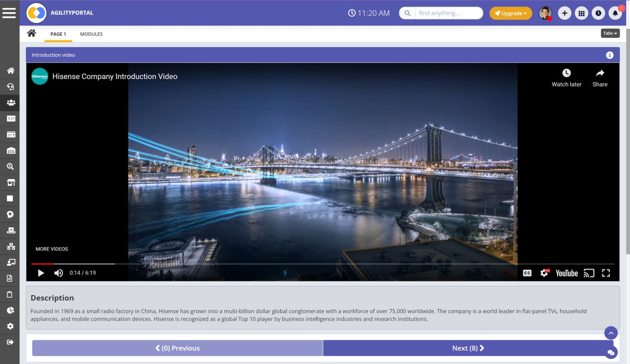The image size is (630, 364).
Task: Click the home icon in breadcrumb bar
Action: tap(31, 33)
